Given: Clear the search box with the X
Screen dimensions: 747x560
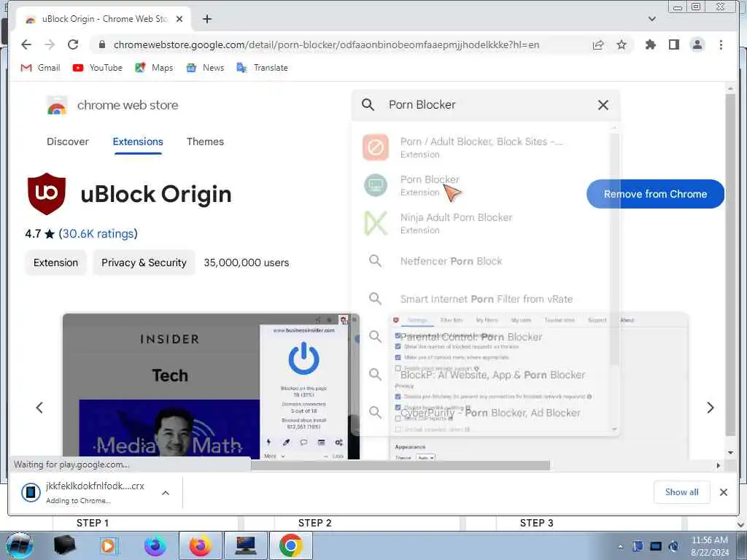Looking at the screenshot, I should point(603,105).
